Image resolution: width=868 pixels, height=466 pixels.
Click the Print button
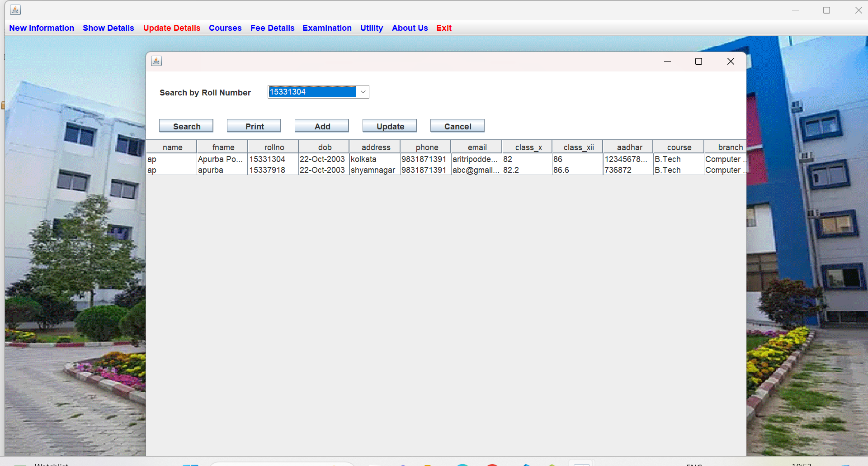tap(254, 126)
